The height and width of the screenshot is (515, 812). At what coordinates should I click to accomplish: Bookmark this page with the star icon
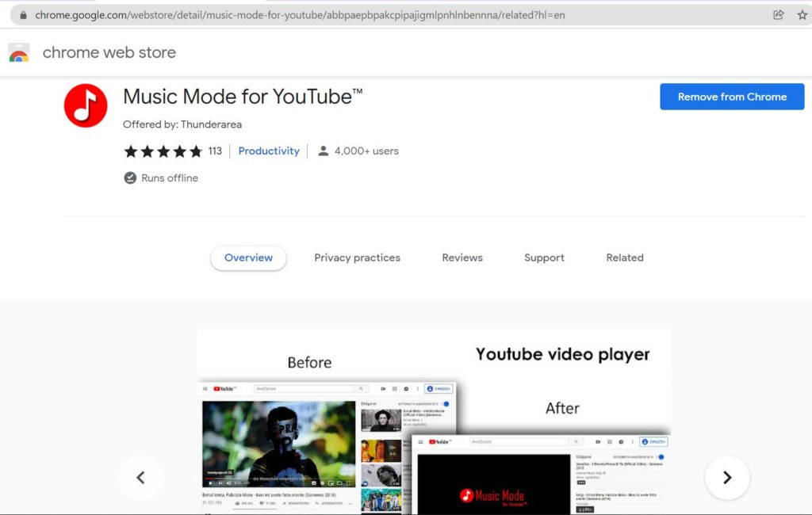click(802, 15)
